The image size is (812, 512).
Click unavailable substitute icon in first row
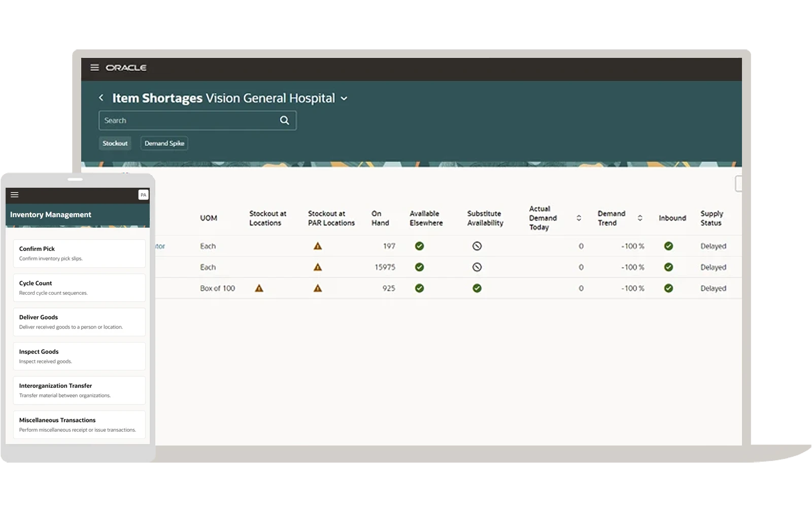click(477, 246)
